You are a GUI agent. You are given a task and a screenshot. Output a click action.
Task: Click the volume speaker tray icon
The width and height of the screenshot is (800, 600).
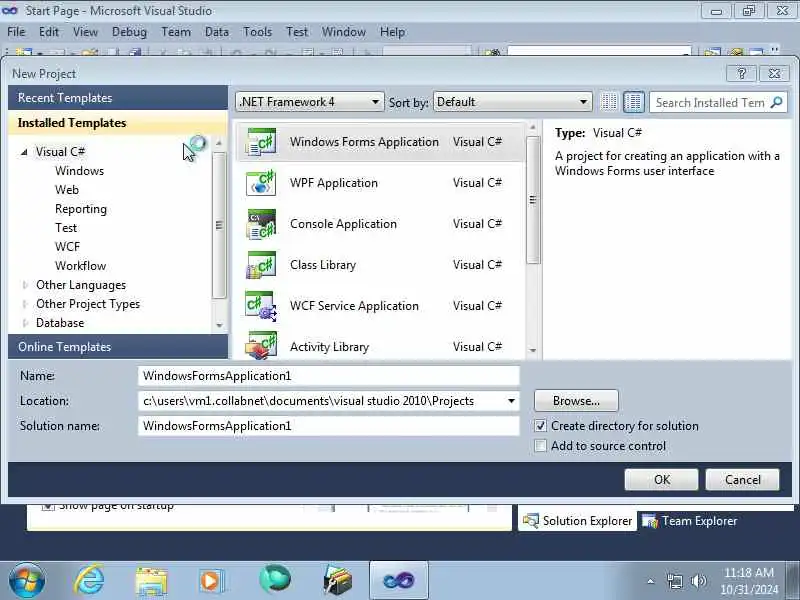coord(698,581)
